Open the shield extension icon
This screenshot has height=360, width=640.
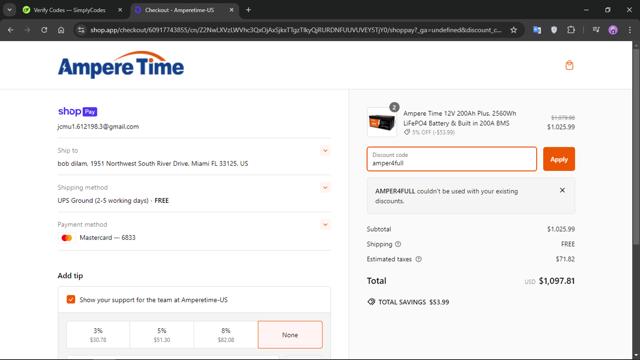pyautogui.click(x=554, y=30)
